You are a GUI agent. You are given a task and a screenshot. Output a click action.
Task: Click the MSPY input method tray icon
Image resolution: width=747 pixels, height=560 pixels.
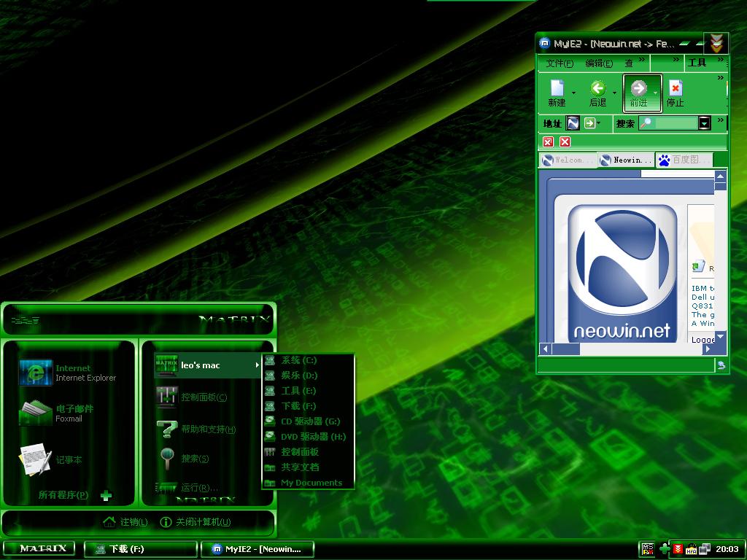[648, 549]
